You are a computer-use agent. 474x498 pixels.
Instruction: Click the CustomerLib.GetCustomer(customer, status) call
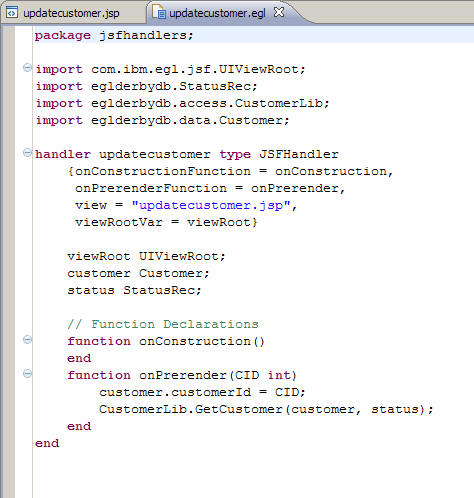[x=266, y=410]
